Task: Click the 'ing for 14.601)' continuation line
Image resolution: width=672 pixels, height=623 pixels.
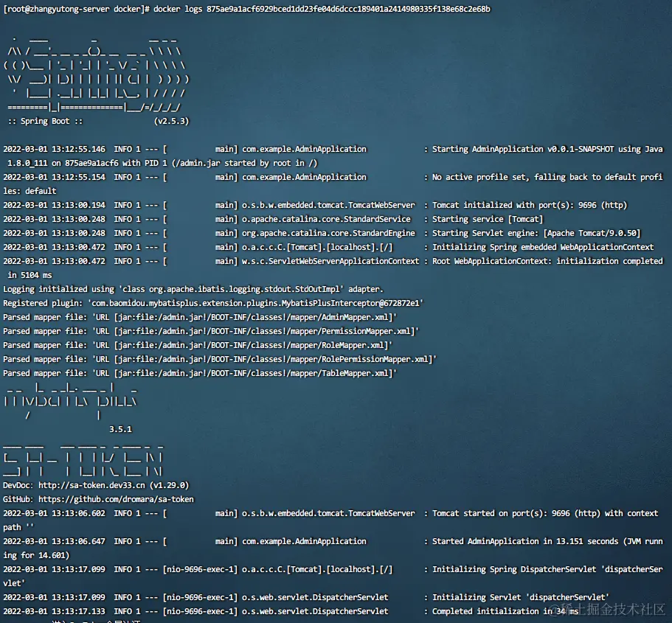Action: (x=36, y=555)
